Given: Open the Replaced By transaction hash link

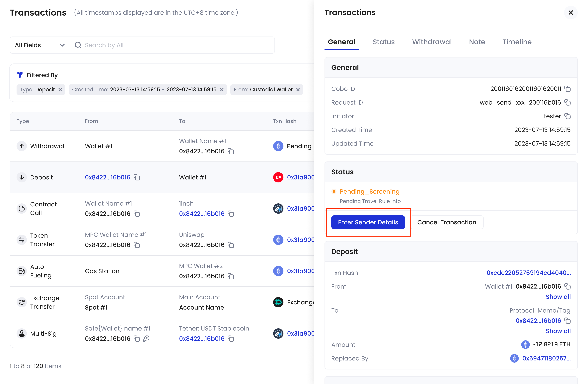Looking at the screenshot, I should click(546, 358).
